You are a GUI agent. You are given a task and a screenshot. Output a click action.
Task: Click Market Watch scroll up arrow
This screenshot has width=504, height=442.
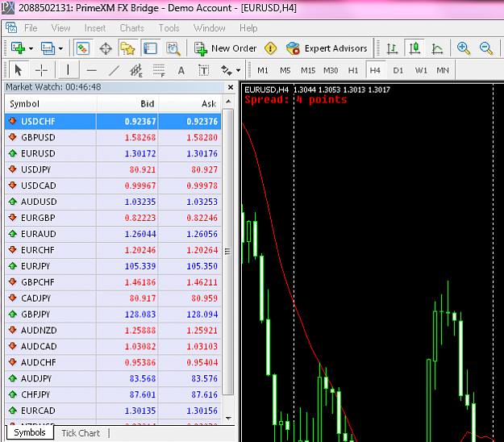[228, 102]
